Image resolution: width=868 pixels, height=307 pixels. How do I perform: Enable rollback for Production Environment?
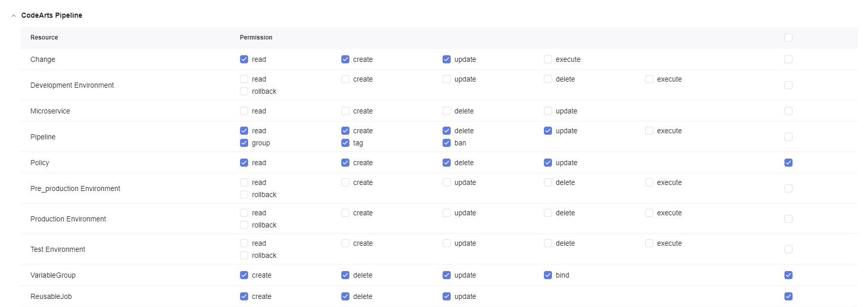pyautogui.click(x=244, y=225)
